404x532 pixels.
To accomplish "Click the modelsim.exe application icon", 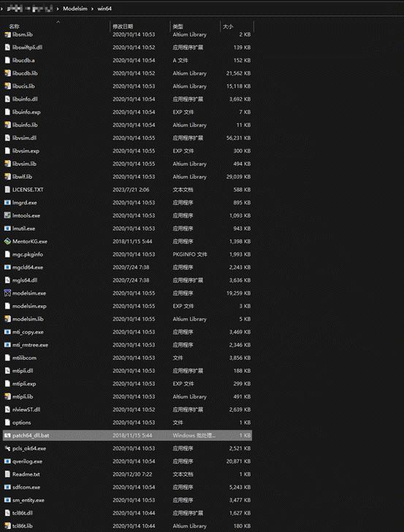I will coord(7,293).
